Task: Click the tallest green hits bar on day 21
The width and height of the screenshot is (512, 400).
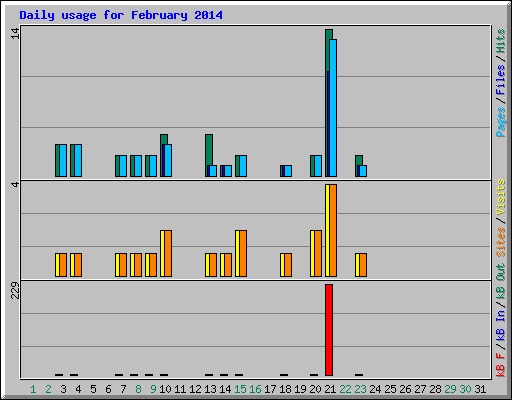Action: point(328,50)
